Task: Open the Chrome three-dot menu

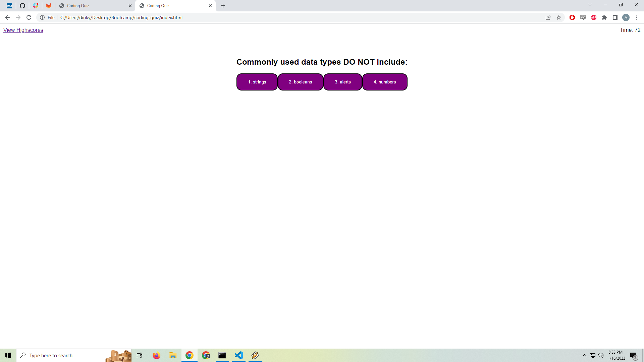Action: tap(637, 17)
